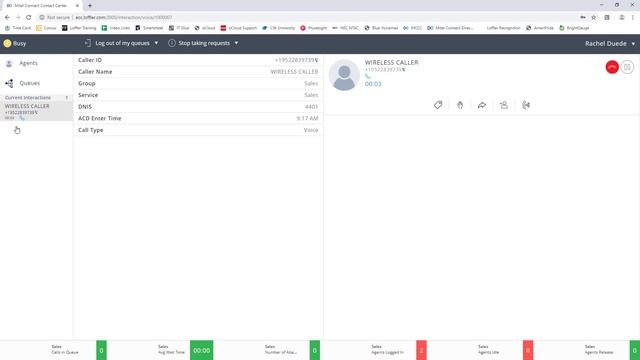Forward the call using the arrow icon
640x360 pixels.
tap(482, 105)
